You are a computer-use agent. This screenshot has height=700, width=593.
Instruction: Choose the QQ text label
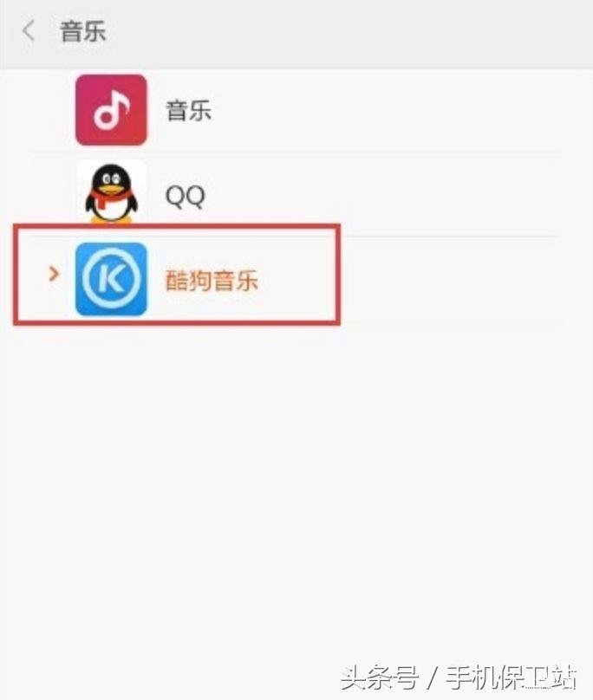(x=185, y=196)
